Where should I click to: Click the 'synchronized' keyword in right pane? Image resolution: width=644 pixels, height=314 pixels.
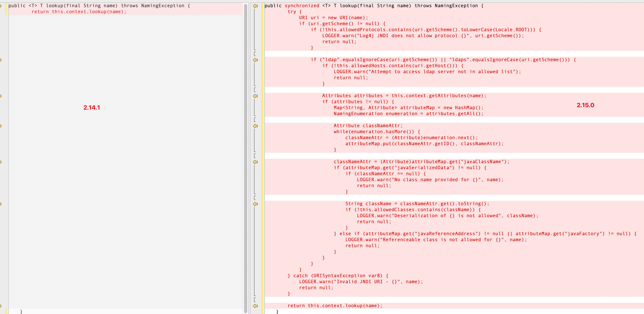tap(302, 6)
